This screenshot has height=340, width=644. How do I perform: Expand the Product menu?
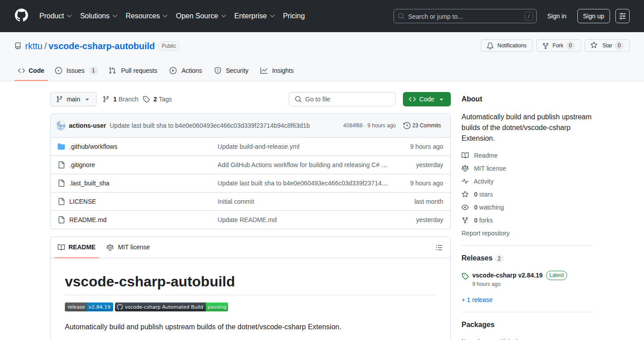(55, 16)
